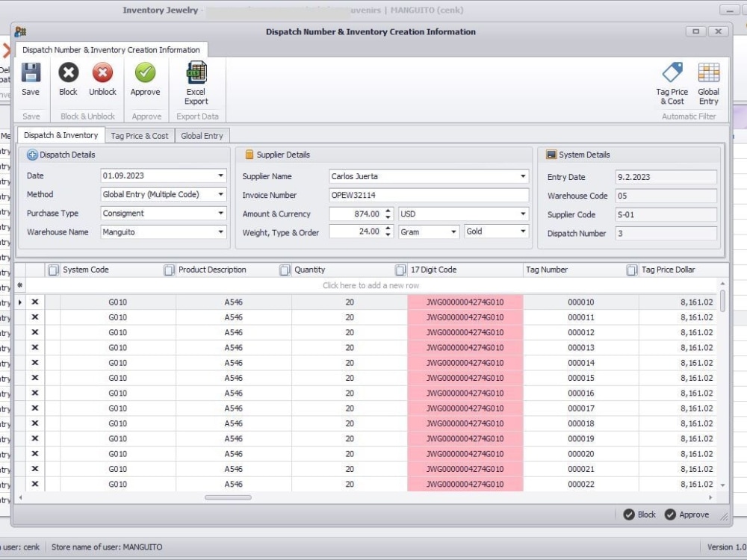Increase the Weight value using its up stepper
The height and width of the screenshot is (560, 747).
[x=387, y=228]
